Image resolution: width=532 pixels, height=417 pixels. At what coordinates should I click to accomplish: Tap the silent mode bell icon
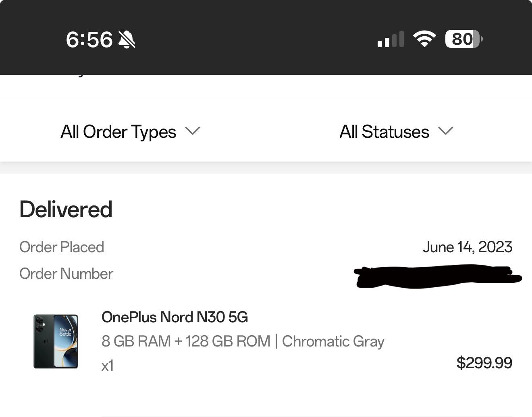(x=127, y=40)
